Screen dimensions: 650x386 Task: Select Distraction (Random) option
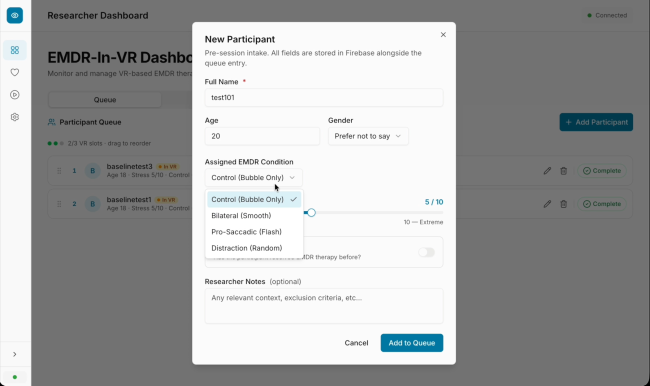[254, 248]
